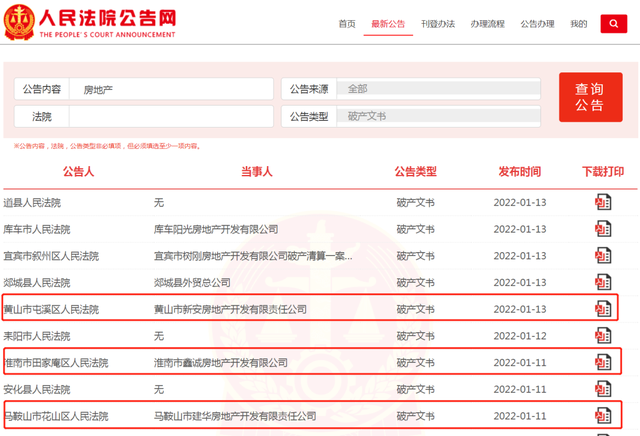Image resolution: width=640 pixels, height=436 pixels.
Task: Click 安化县人民法院 announcer text
Action: 37,389
